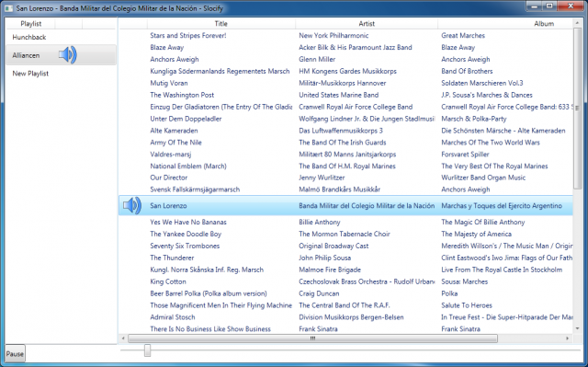Select the Hunchback playlist
This screenshot has width=588, height=367.
click(29, 37)
